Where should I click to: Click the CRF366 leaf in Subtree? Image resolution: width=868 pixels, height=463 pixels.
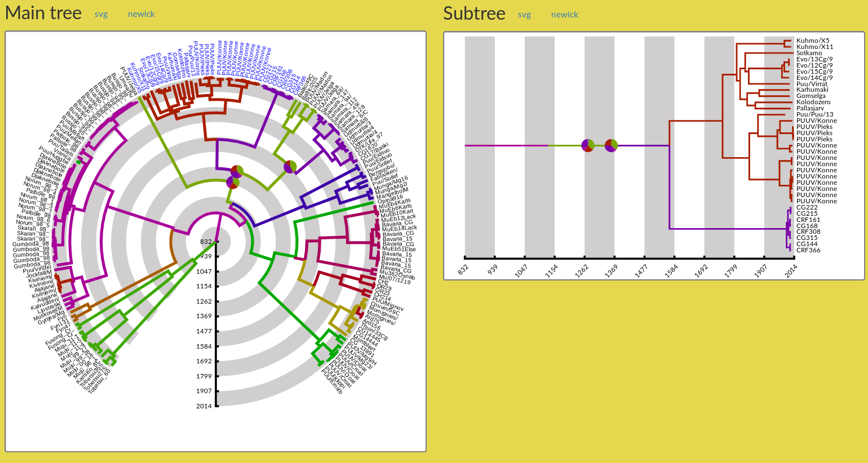[x=808, y=250]
